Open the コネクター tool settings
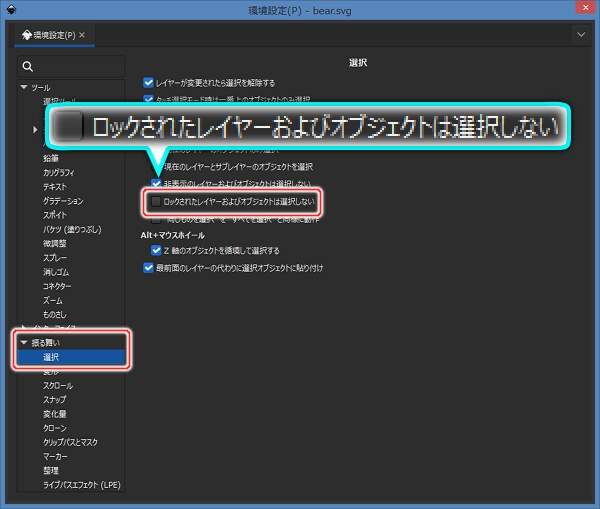This screenshot has width=600, height=509. pyautogui.click(x=57, y=286)
